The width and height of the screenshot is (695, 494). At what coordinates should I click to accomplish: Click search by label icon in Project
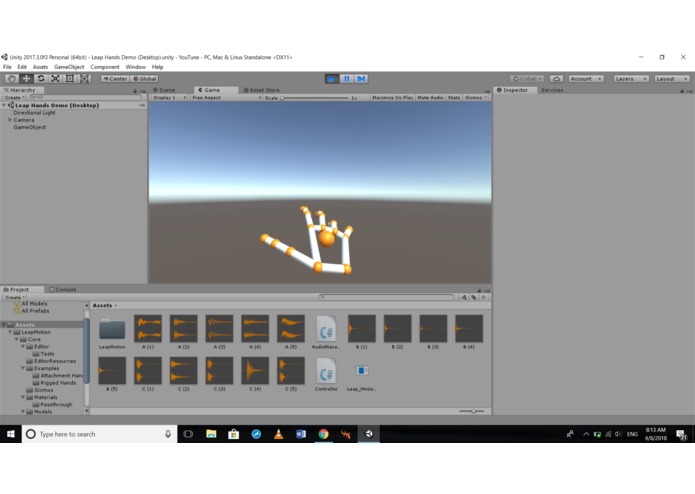click(474, 297)
